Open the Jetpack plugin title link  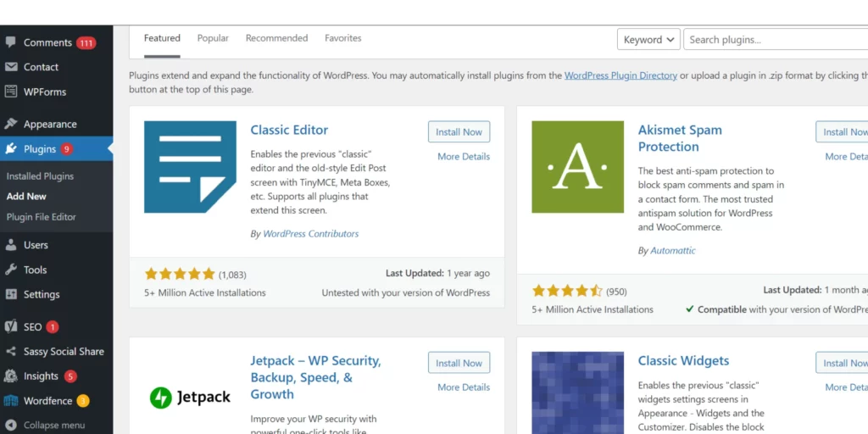(315, 377)
